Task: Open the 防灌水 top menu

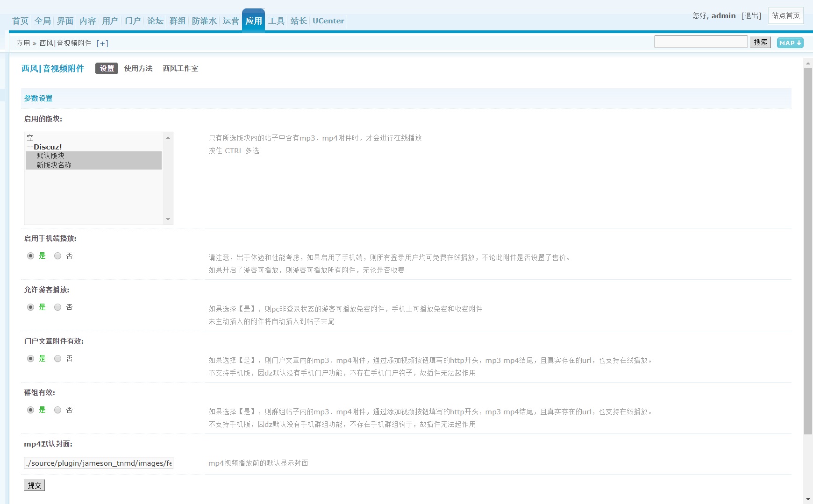Action: [x=204, y=21]
